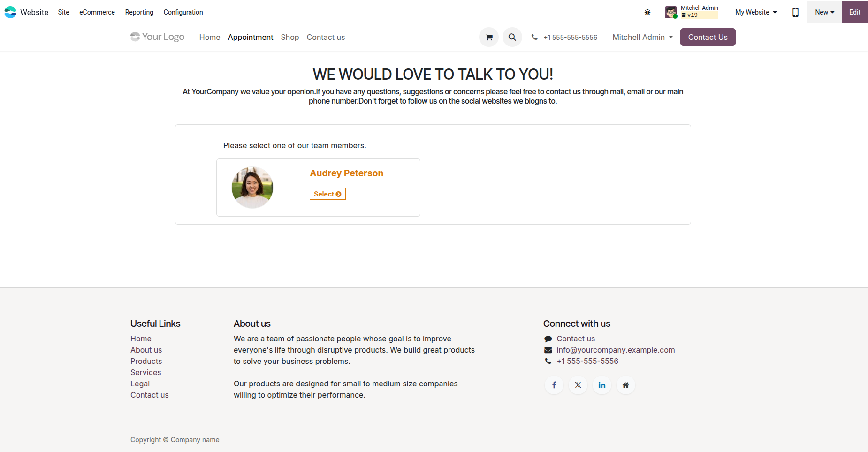Screen dimensions: 868x452
Task: Expand Mitchell Admin user menu in navbar
Action: click(642, 37)
